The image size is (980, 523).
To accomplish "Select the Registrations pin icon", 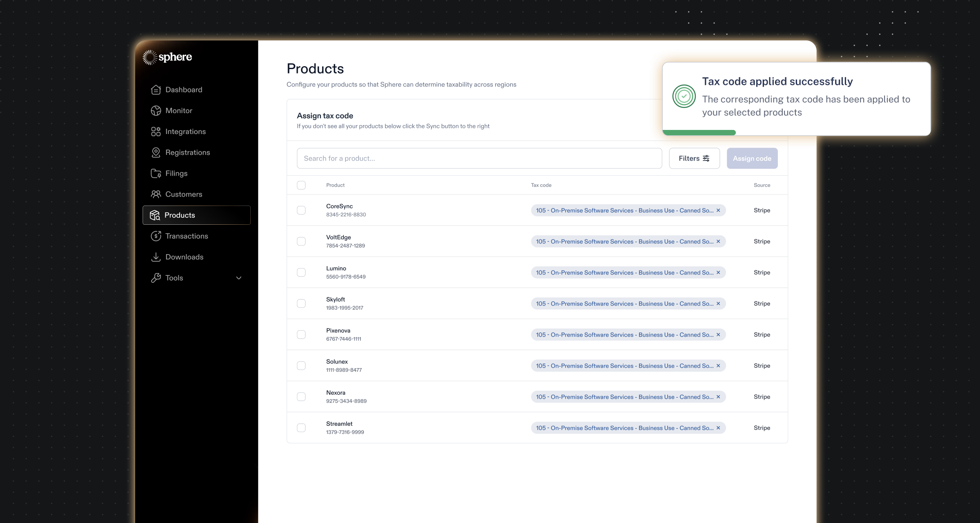I will pyautogui.click(x=156, y=152).
